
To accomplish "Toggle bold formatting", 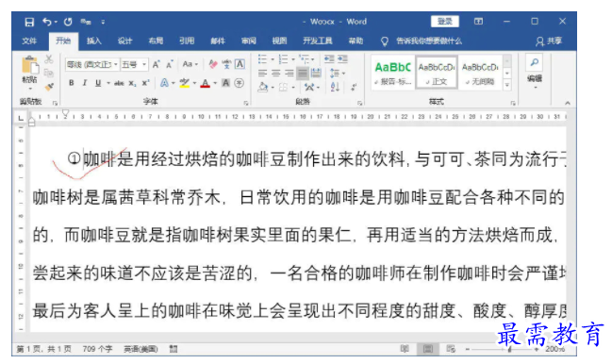I will pyautogui.click(x=72, y=83).
